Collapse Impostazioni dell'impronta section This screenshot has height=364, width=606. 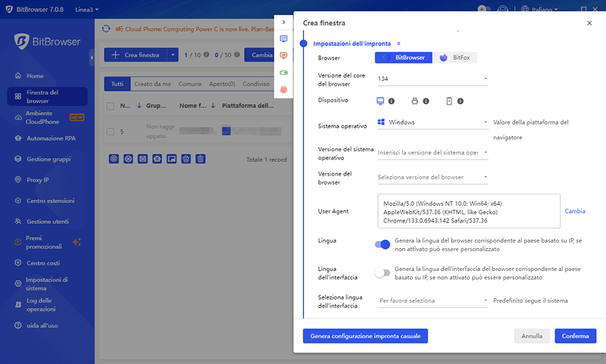398,43
